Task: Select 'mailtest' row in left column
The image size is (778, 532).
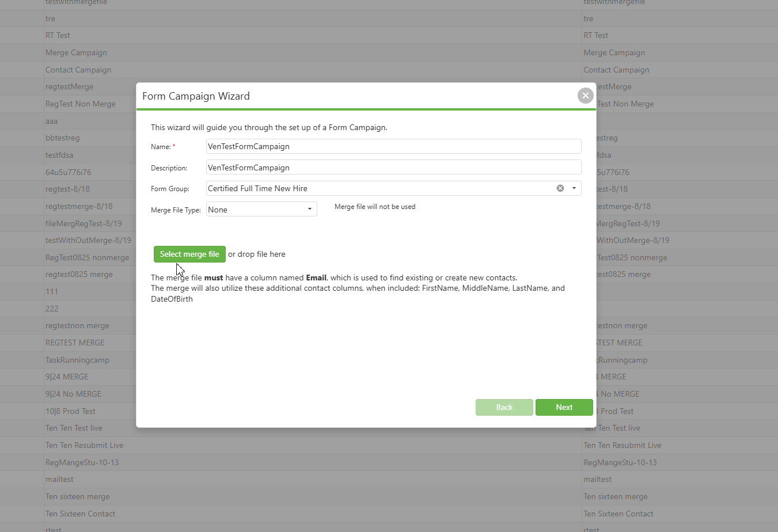Action: pos(59,479)
